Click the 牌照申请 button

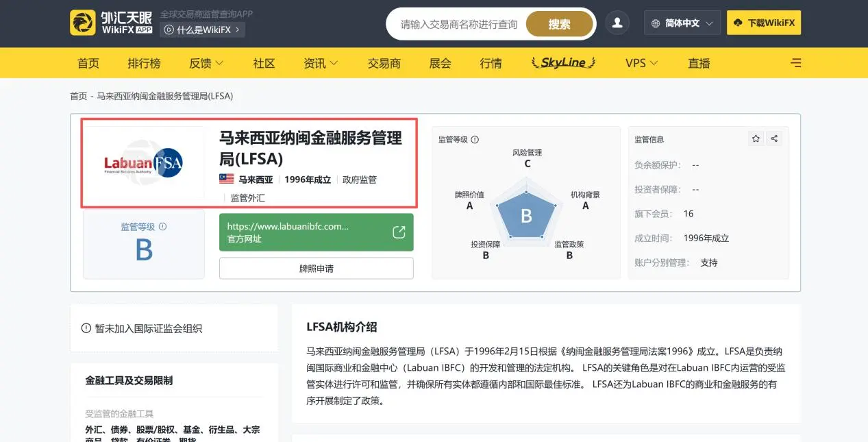317,269
